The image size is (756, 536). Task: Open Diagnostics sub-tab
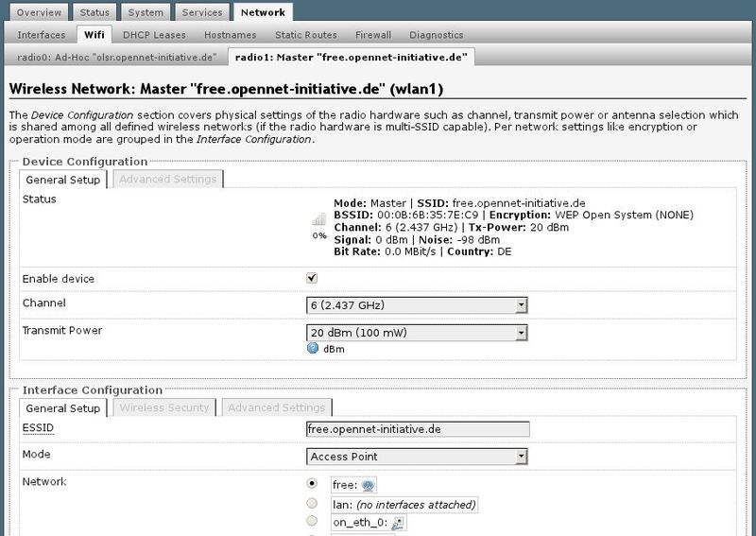point(437,35)
